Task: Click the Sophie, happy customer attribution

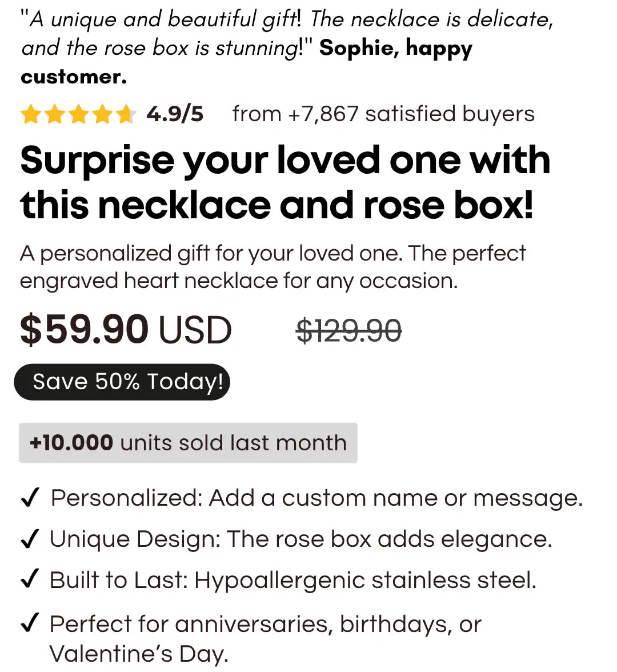Action: point(395,49)
